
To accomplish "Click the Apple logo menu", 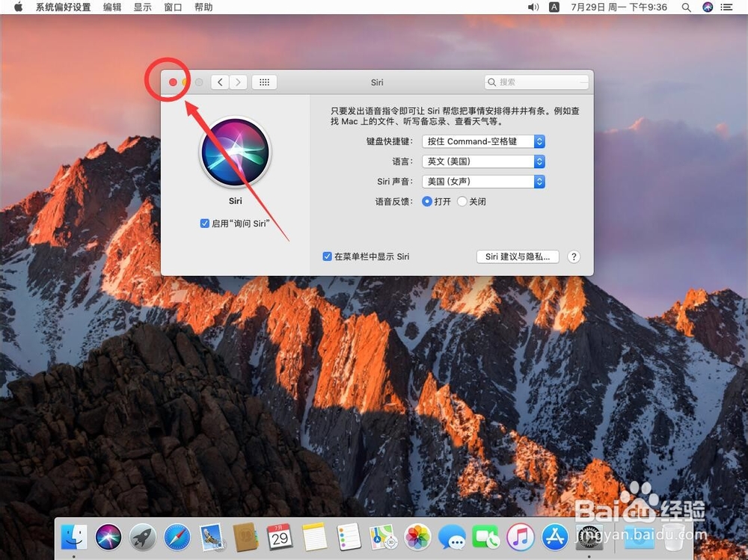I will 18,7.
